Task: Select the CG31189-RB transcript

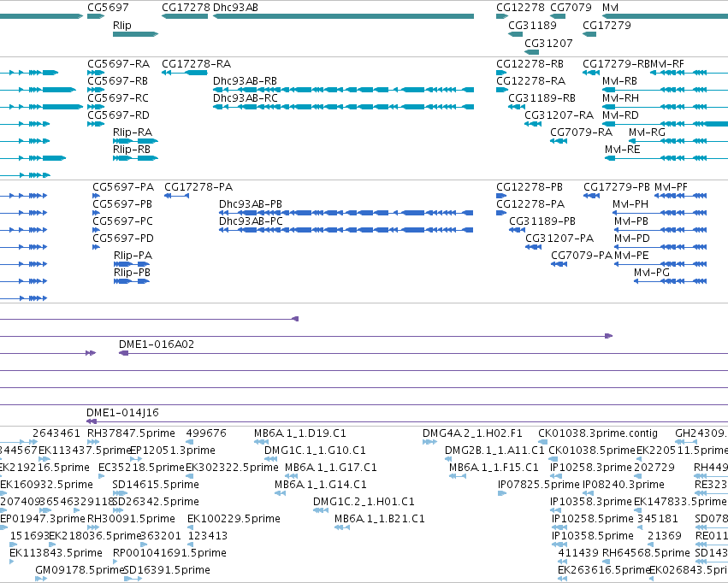Action: click(x=517, y=107)
